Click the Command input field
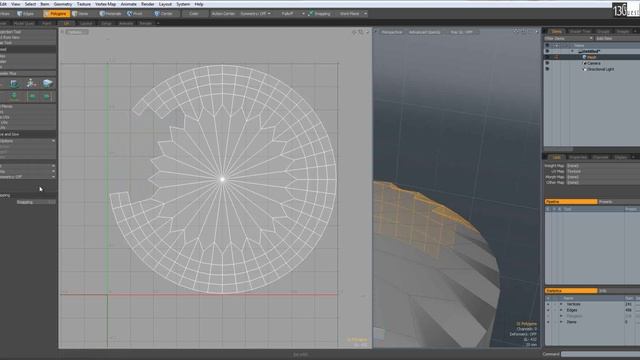 click(x=600, y=354)
